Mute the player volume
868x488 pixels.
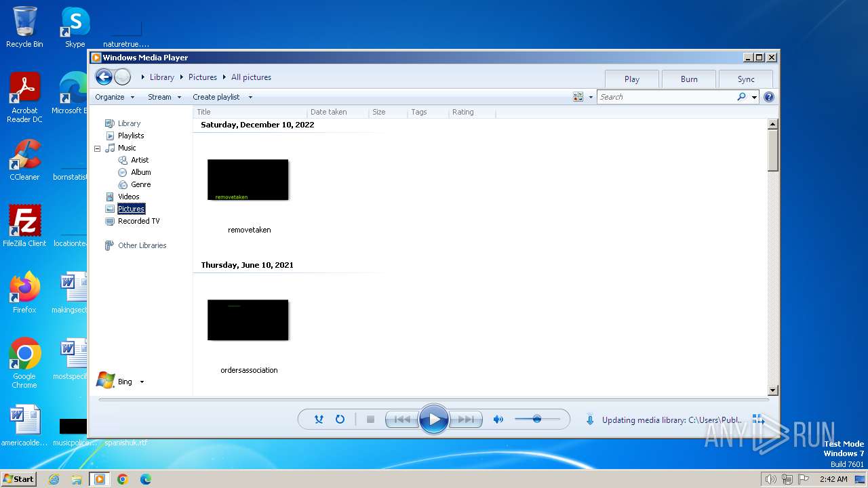(x=498, y=420)
